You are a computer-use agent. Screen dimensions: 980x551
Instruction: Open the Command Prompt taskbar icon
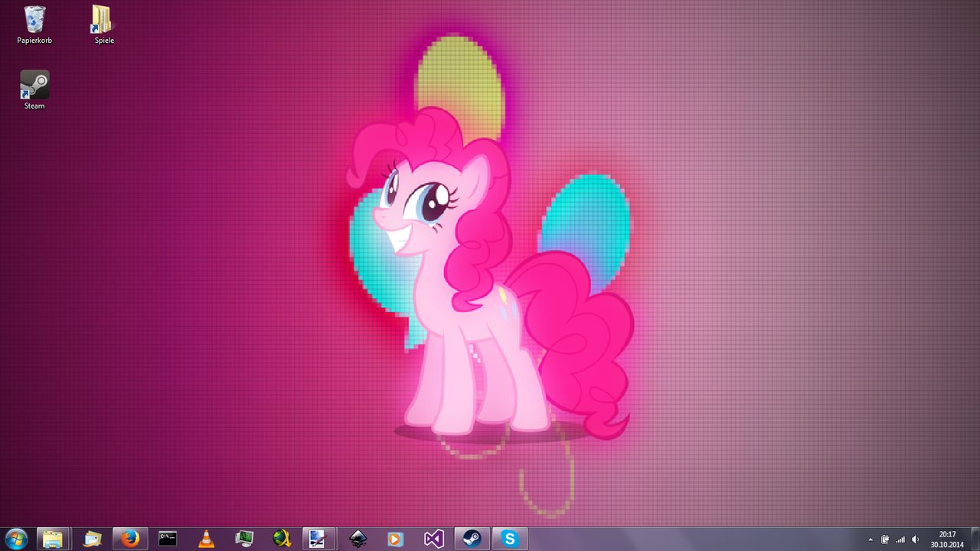click(x=168, y=539)
